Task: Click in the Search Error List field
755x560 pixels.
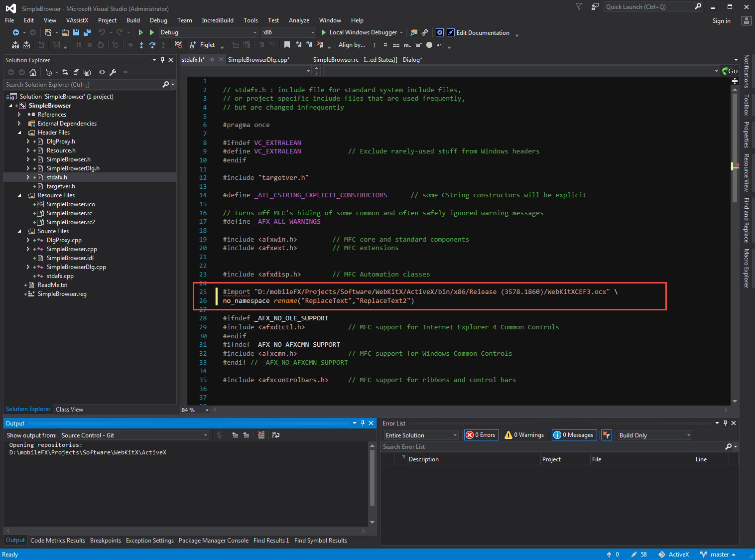Action: tap(552, 447)
